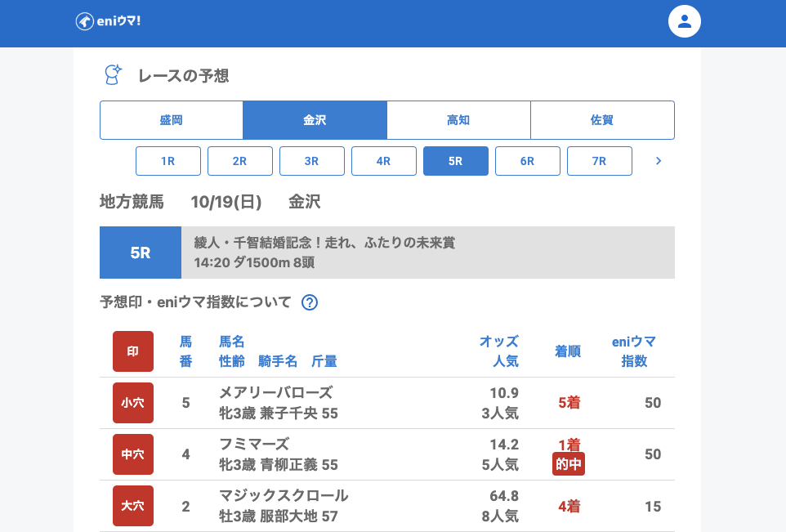Click the 中穴 prediction mark badge

[133, 454]
